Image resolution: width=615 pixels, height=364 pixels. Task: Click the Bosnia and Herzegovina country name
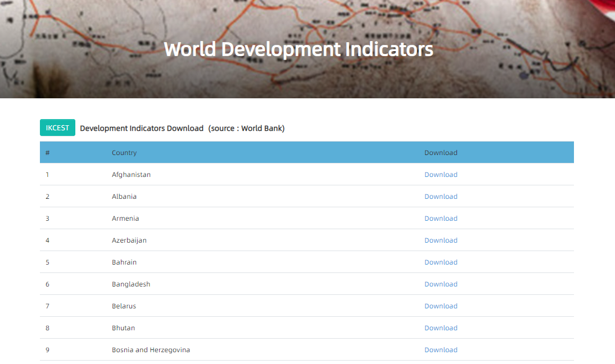click(x=151, y=350)
